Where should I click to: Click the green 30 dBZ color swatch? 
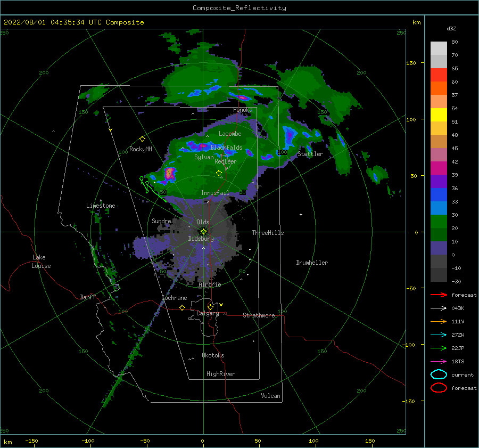[x=439, y=221]
